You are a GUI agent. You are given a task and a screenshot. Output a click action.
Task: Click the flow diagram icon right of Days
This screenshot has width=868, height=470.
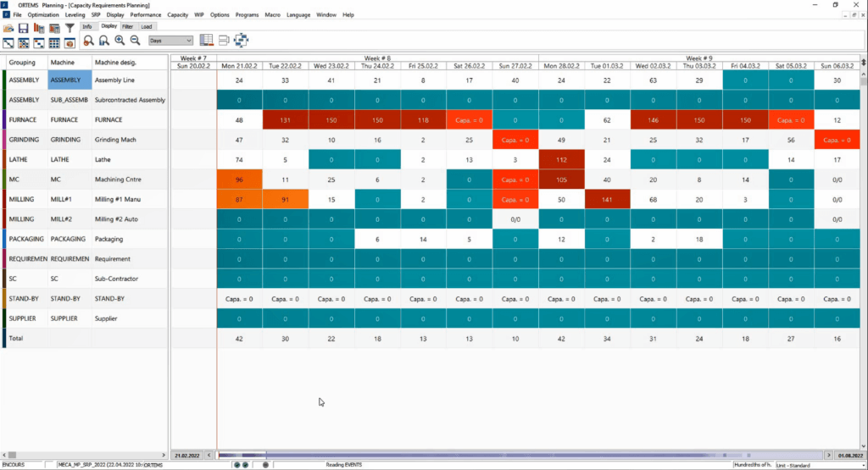click(242, 41)
